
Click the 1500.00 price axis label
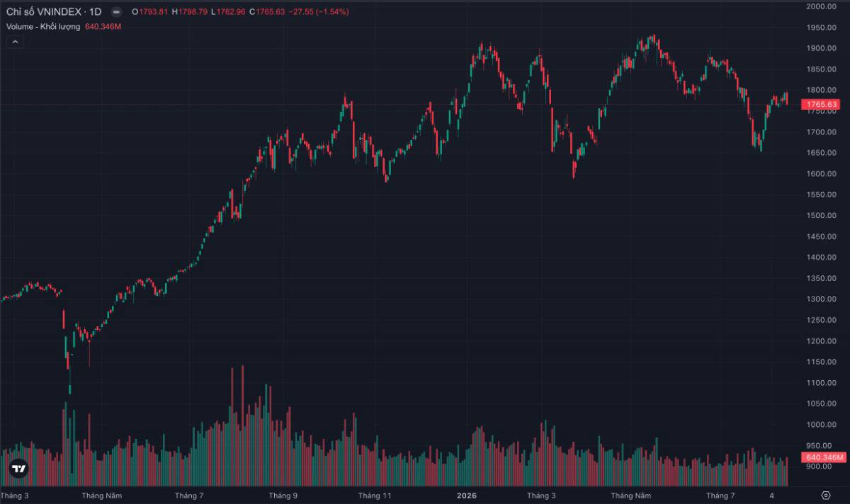tap(822, 215)
